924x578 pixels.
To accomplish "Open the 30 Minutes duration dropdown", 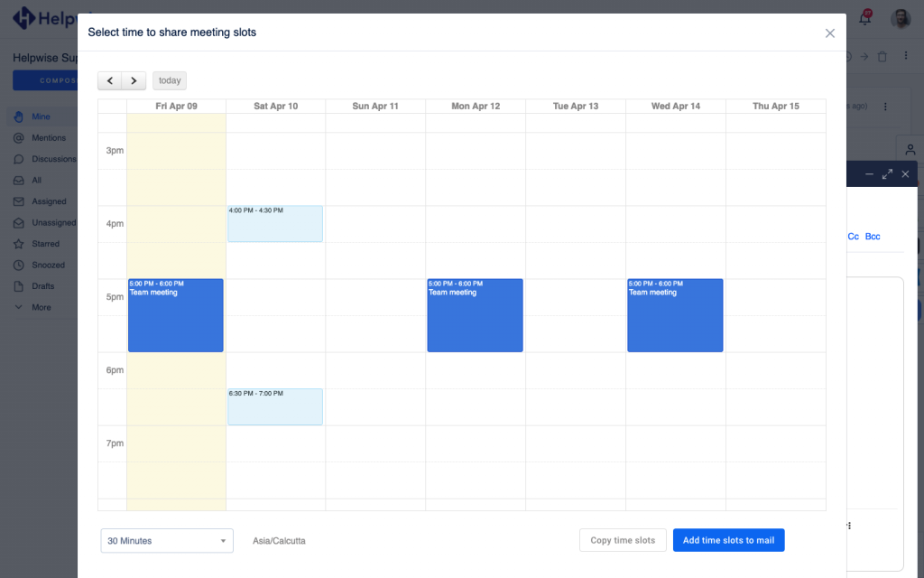I will pyautogui.click(x=167, y=541).
